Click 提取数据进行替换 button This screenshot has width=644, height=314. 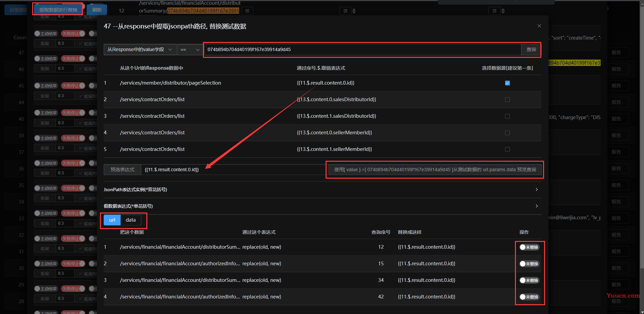point(58,10)
